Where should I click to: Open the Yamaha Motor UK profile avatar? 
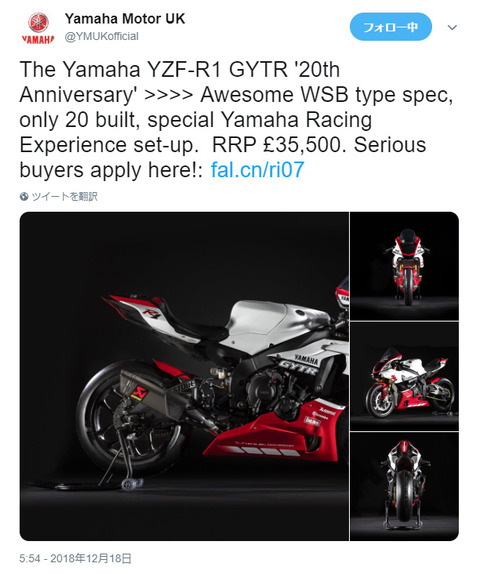[x=38, y=27]
